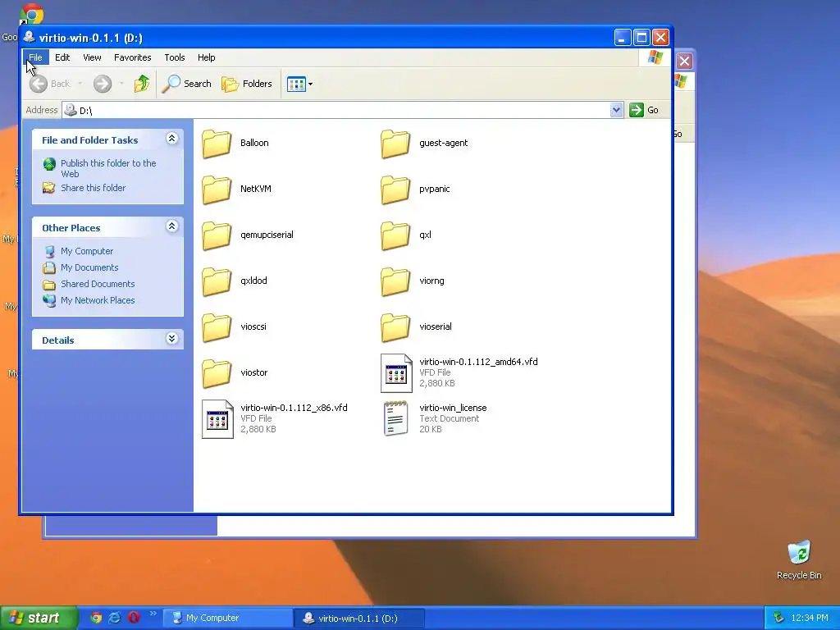This screenshot has height=630, width=840.
Task: Click the Forward navigation arrow
Action: click(x=103, y=84)
